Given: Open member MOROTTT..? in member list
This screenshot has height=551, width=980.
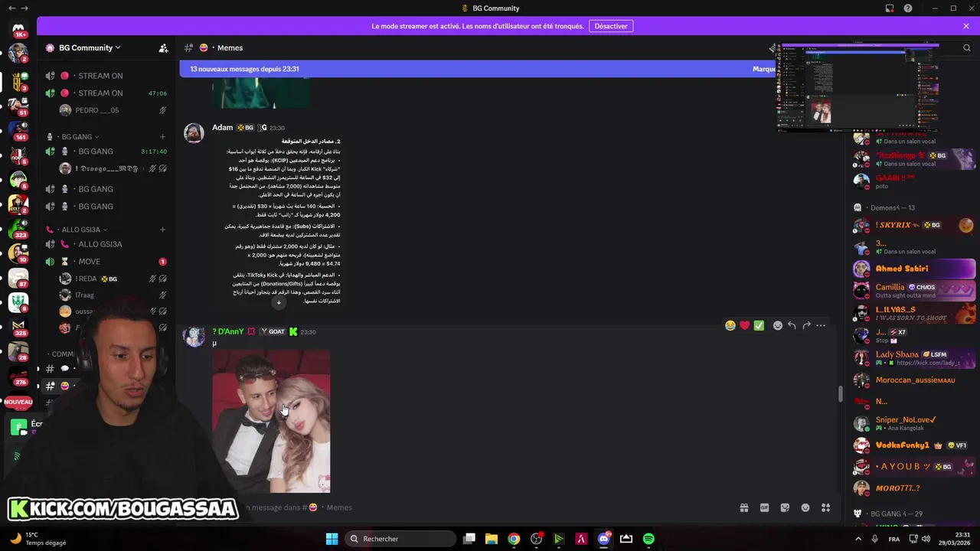Looking at the screenshot, I should click(914, 488).
